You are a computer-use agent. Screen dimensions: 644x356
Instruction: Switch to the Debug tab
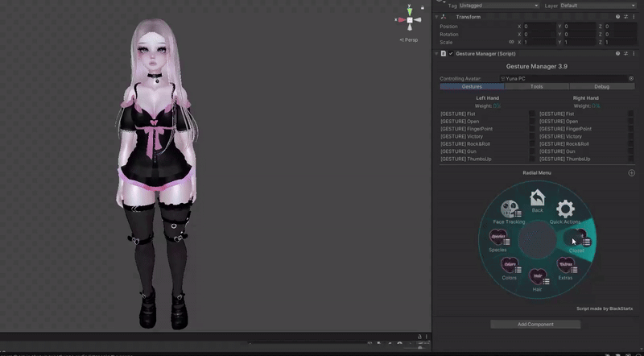click(x=601, y=86)
